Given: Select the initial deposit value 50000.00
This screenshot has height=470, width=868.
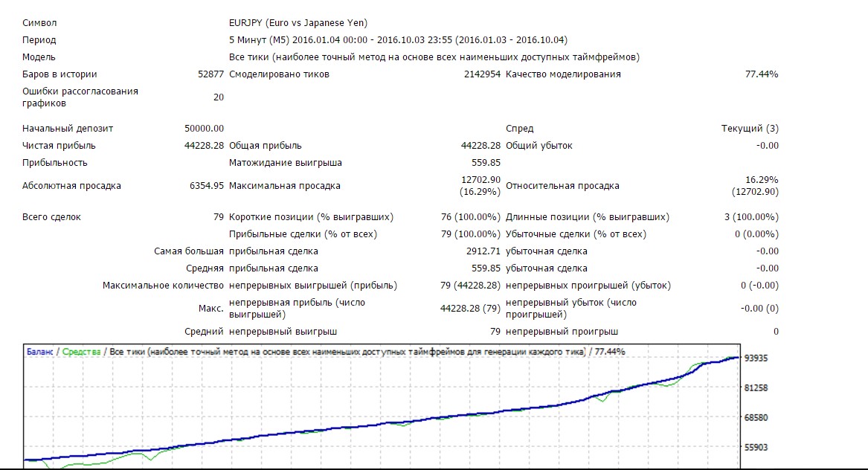Looking at the screenshot, I should pyautogui.click(x=204, y=129).
